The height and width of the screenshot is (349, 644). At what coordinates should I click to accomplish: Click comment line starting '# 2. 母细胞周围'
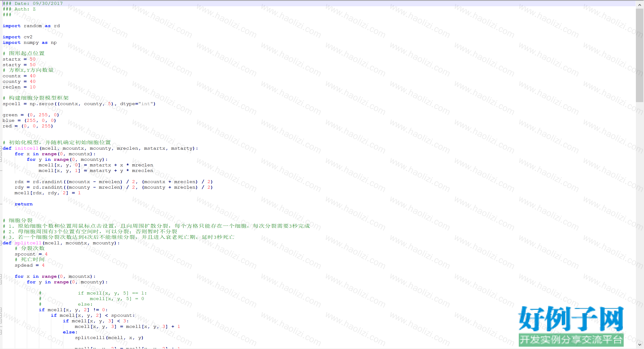click(x=90, y=232)
